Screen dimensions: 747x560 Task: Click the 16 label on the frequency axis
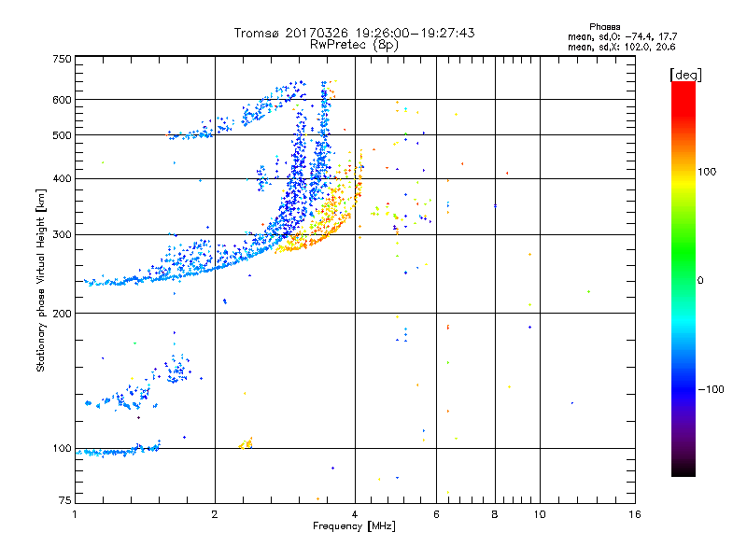click(x=635, y=514)
